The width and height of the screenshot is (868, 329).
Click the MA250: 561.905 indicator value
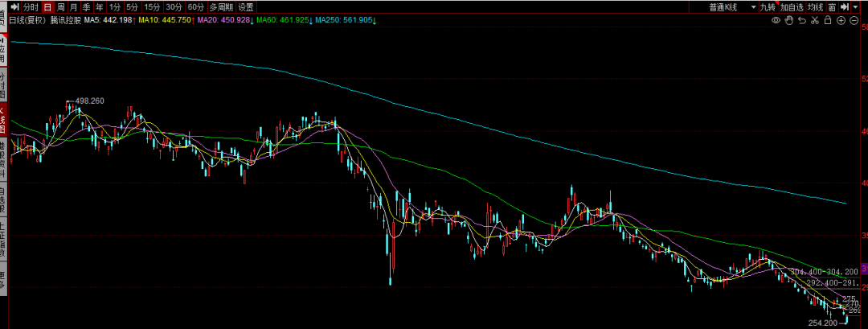click(x=346, y=20)
